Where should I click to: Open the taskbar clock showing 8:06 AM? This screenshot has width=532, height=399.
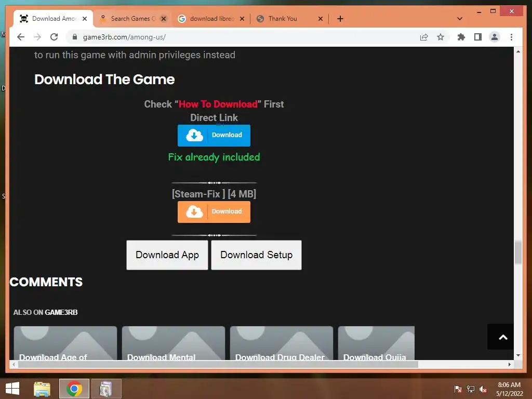tap(509, 389)
